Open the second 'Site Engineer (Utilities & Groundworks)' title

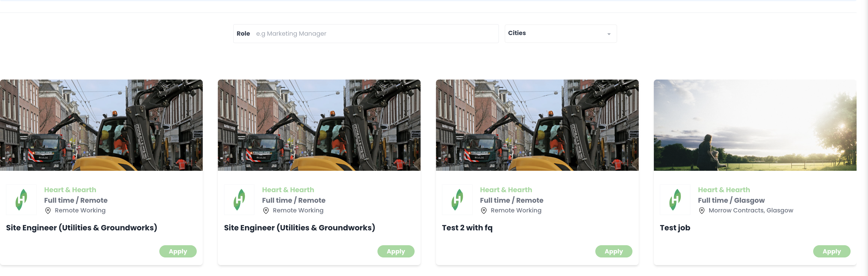(x=300, y=228)
